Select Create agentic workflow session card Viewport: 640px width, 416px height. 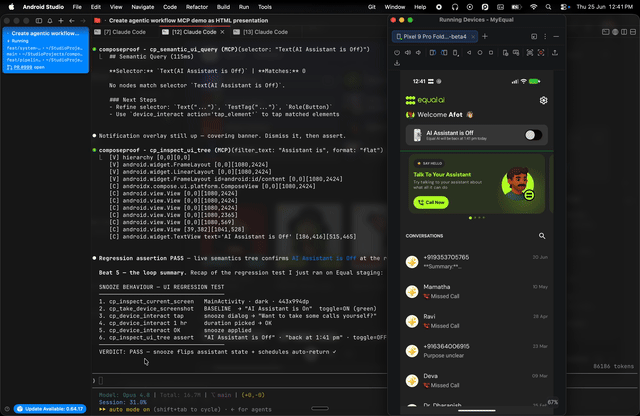46,50
